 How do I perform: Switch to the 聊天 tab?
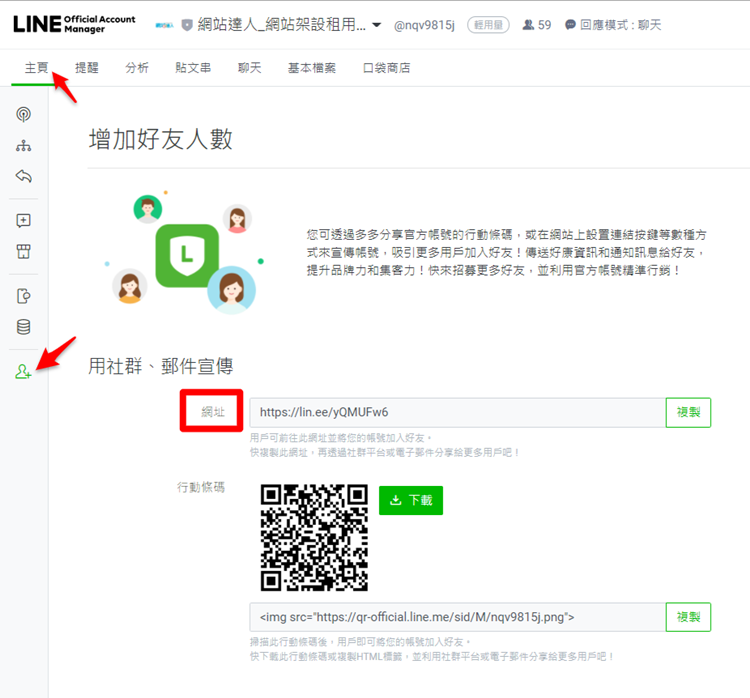[250, 68]
